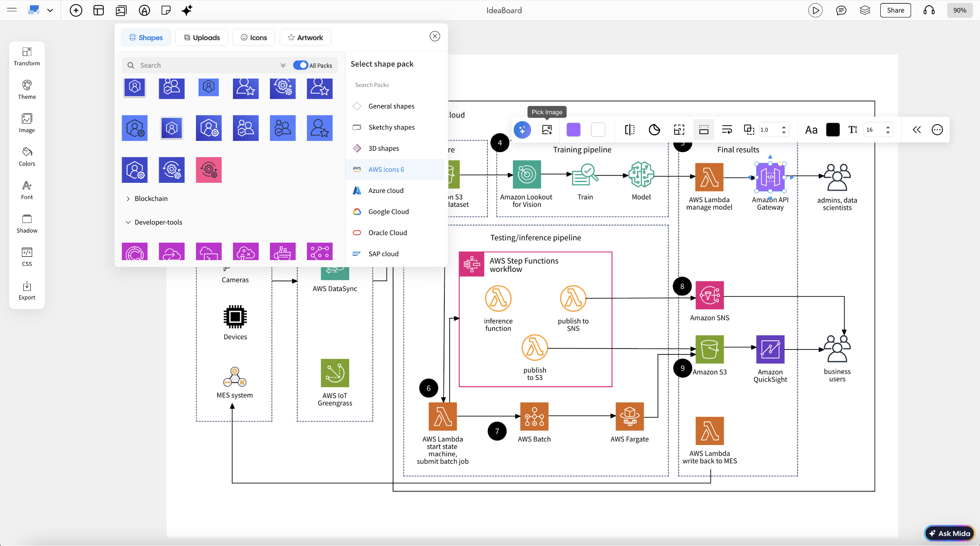980x546 pixels.
Task: Open the AI sparkle tool in top bar
Action: (187, 10)
